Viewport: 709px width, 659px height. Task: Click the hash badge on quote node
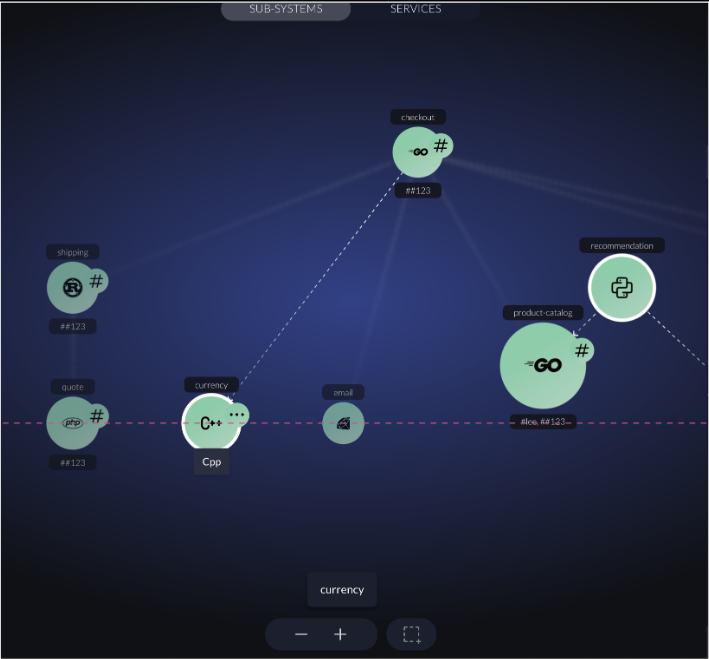point(96,415)
